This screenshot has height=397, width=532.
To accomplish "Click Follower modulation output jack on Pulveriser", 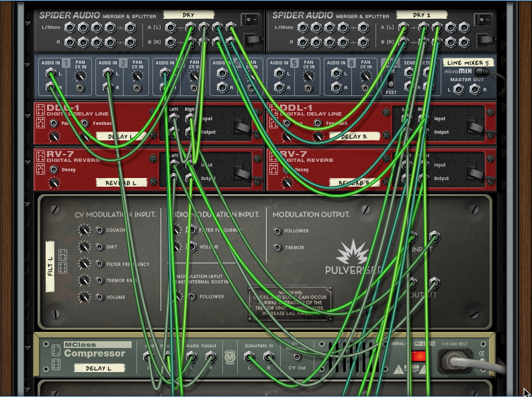I will (277, 231).
